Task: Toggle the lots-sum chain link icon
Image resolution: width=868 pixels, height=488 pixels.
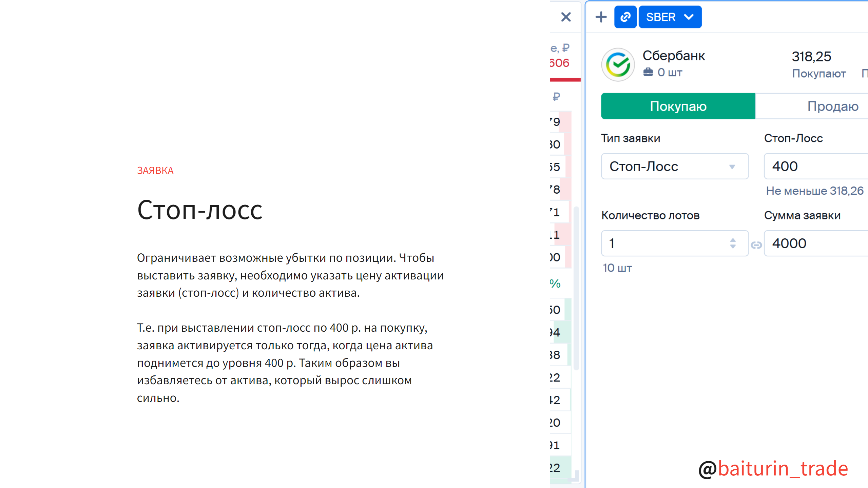Action: (756, 245)
